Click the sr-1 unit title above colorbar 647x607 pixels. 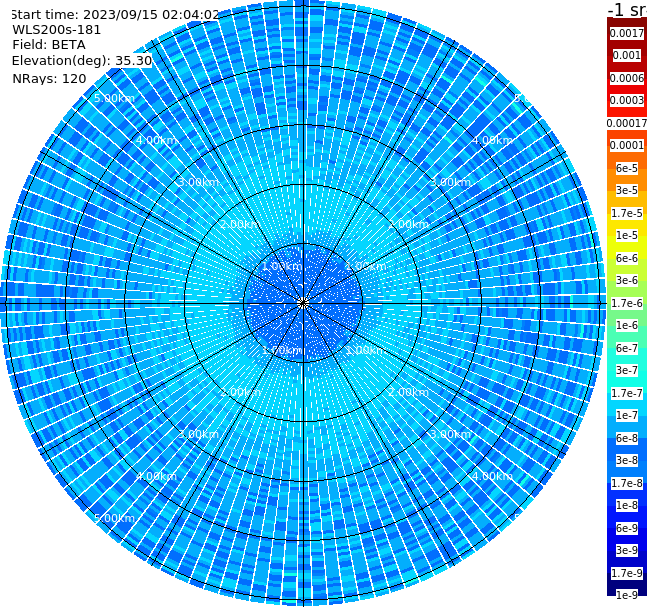coord(627,10)
